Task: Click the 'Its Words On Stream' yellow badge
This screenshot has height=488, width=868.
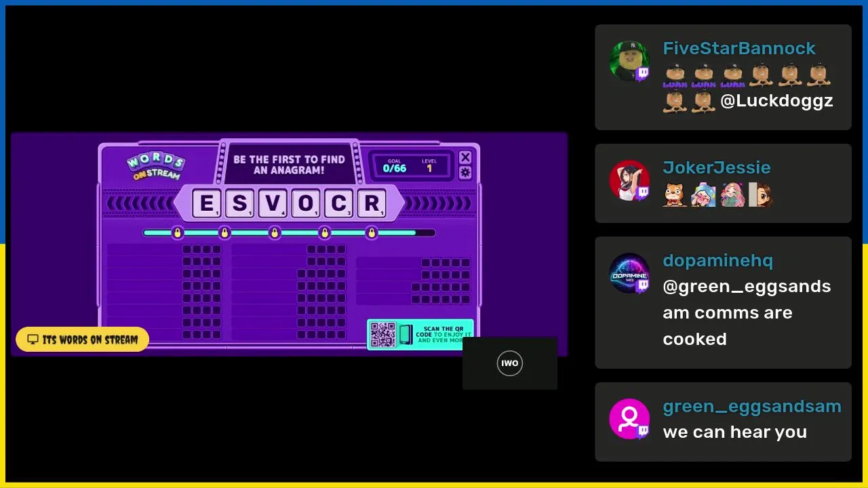Action: (x=82, y=340)
